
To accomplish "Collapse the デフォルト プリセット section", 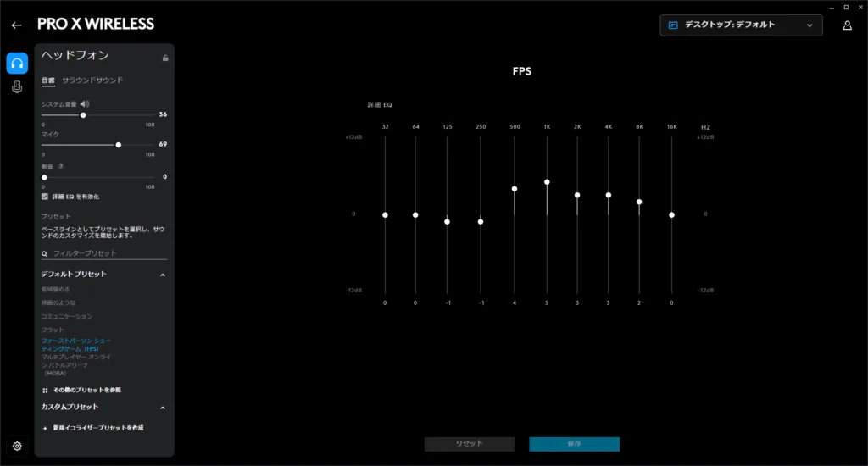I will click(x=163, y=275).
